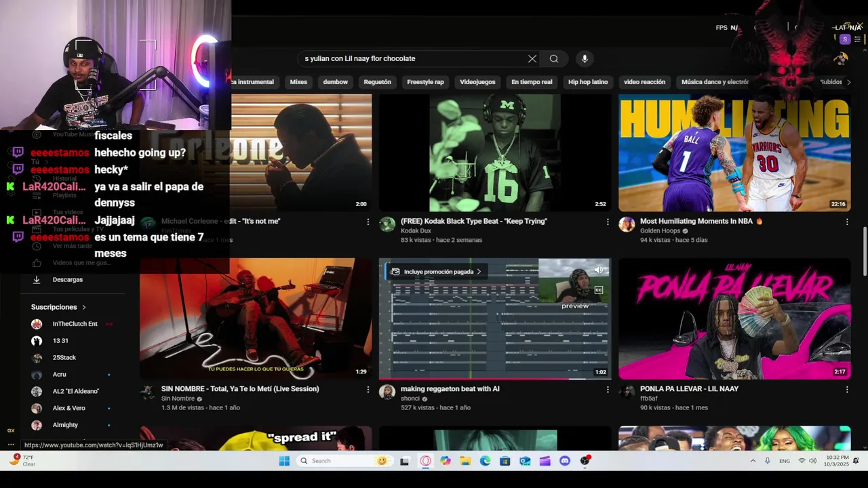Viewport: 868px width, 488px height.
Task: Open options menu for PONLA PA LLEVAR
Action: point(847,390)
